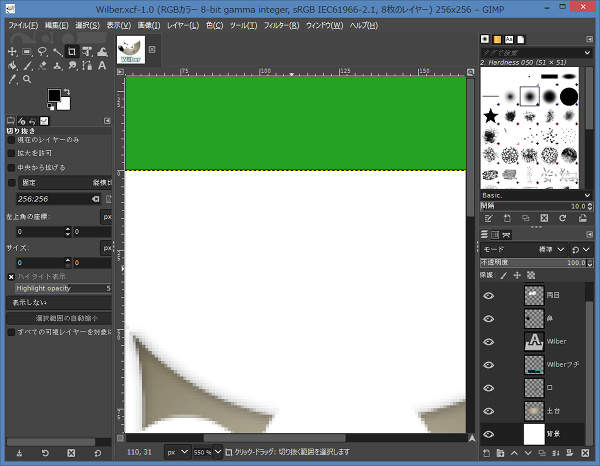600x466 pixels.
Task: Click the black foreground color swatch
Action: (55, 96)
